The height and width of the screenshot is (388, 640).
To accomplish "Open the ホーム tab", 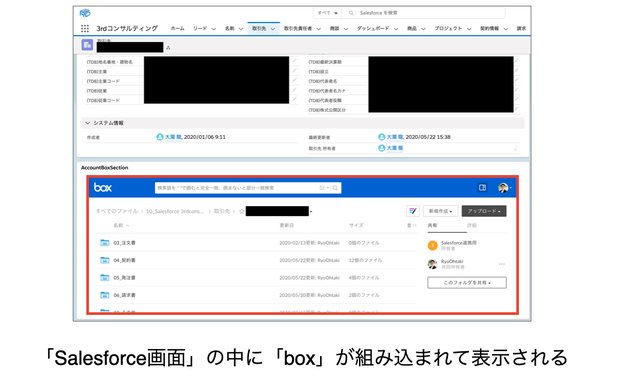I will click(x=177, y=29).
